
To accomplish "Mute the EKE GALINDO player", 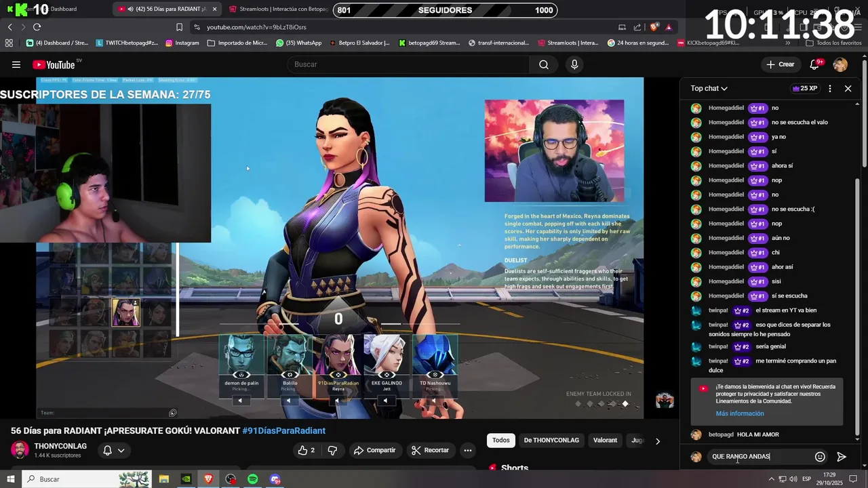I will [x=385, y=401].
